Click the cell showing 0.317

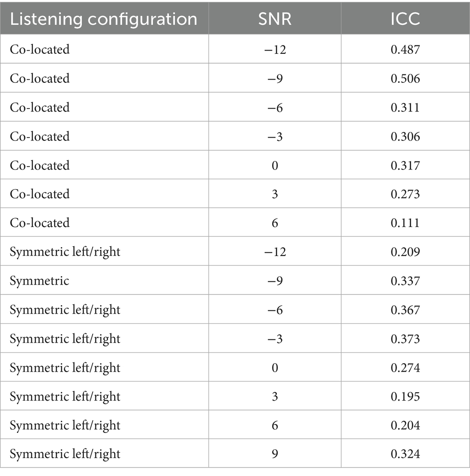click(x=405, y=165)
